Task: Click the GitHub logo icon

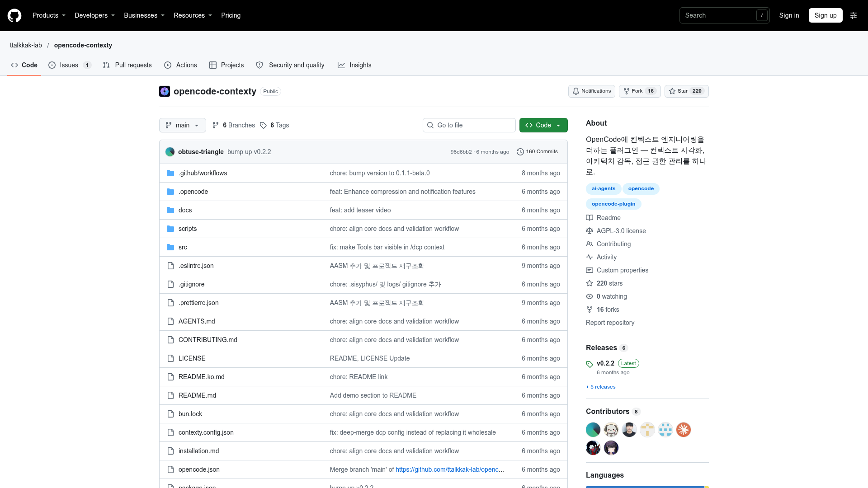Action: click(14, 15)
